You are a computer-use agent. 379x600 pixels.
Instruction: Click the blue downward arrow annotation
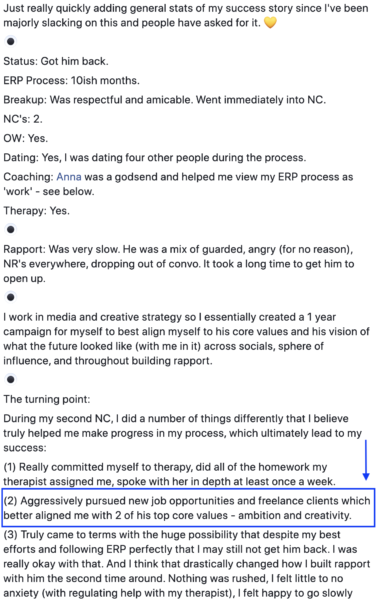[x=366, y=460]
